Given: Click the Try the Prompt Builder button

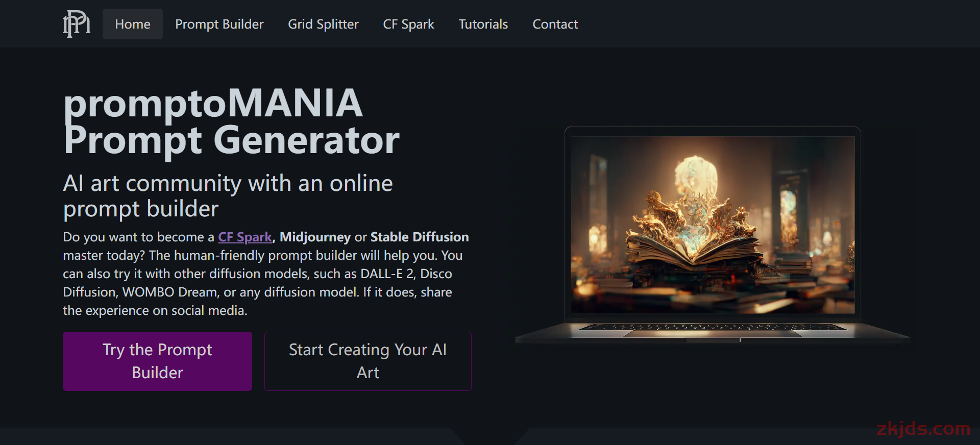Looking at the screenshot, I should click(x=157, y=361).
